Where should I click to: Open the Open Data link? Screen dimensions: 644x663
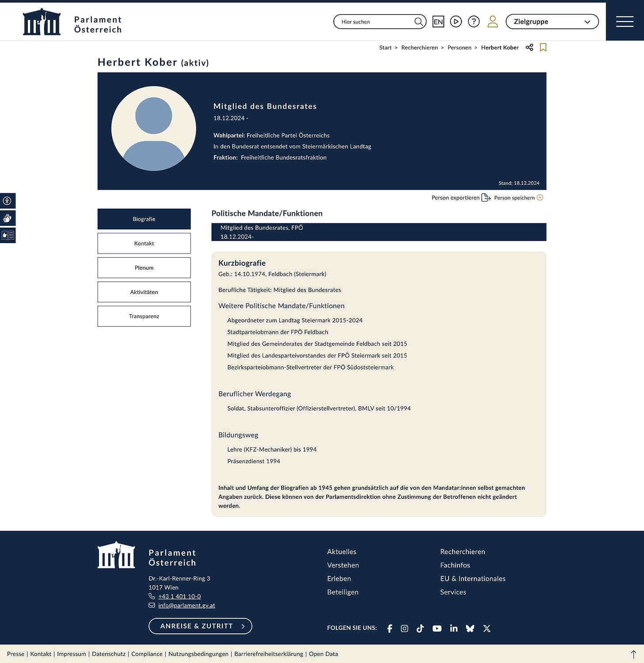click(324, 654)
